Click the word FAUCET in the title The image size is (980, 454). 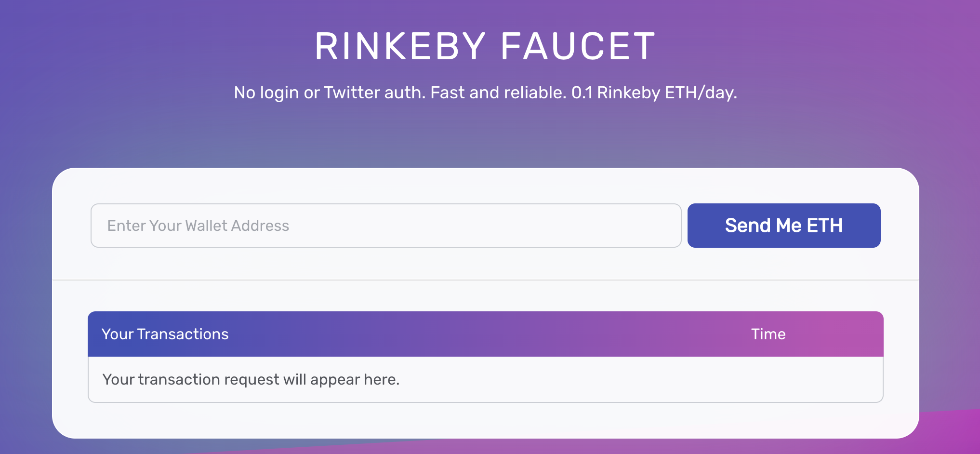coord(578,47)
